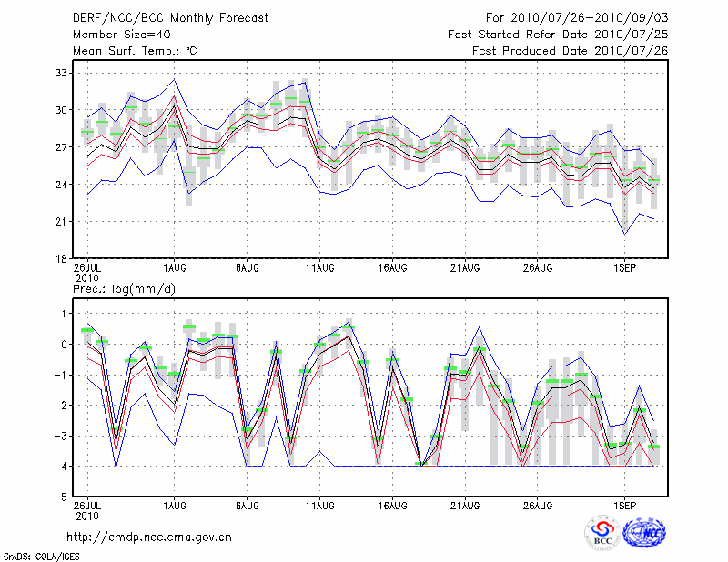
Task: Click the blue NCC globe logo
Action: point(643,532)
